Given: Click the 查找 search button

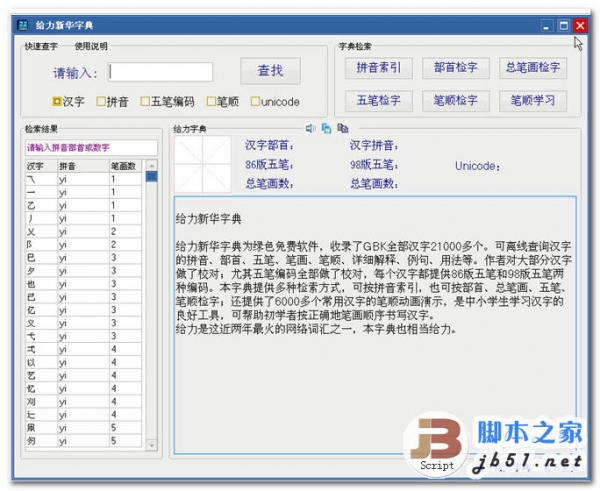Looking at the screenshot, I should tap(271, 70).
